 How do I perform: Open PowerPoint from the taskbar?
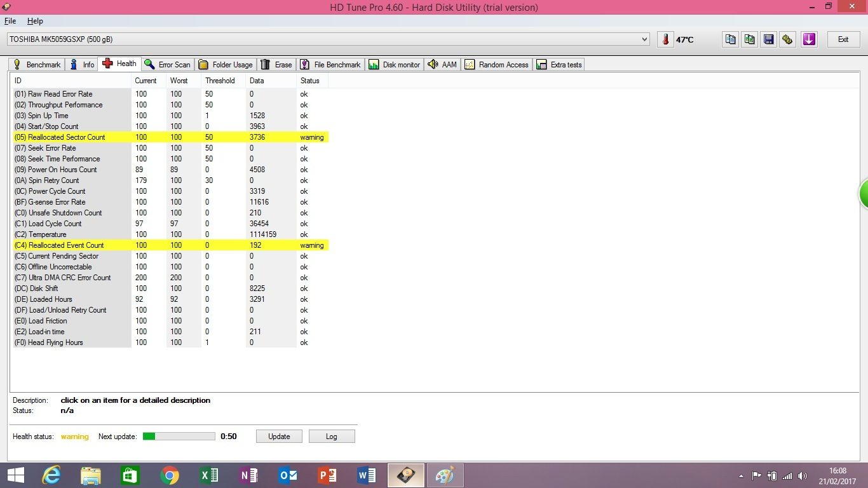(x=327, y=475)
